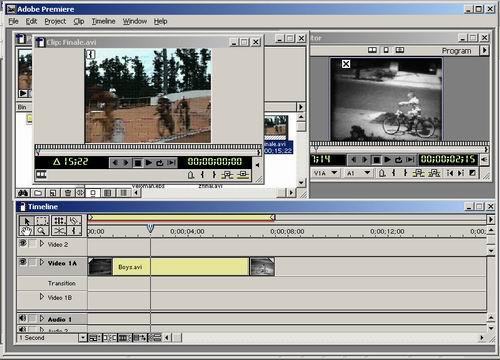Click Play In to Out in Monitor
500x360 pixels.
(x=410, y=160)
